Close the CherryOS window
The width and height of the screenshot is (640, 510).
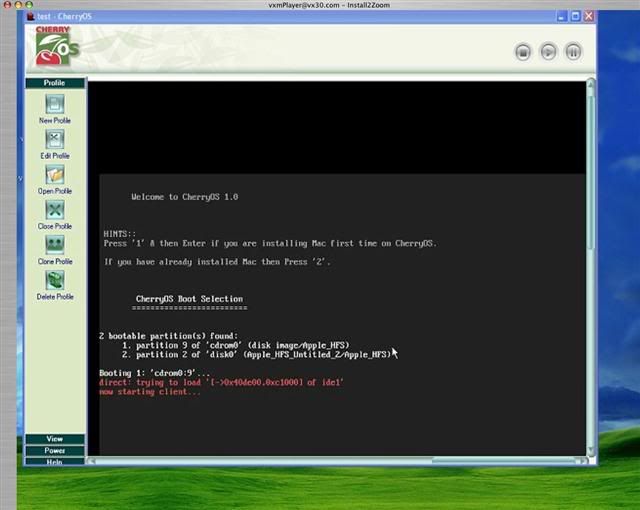click(589, 16)
